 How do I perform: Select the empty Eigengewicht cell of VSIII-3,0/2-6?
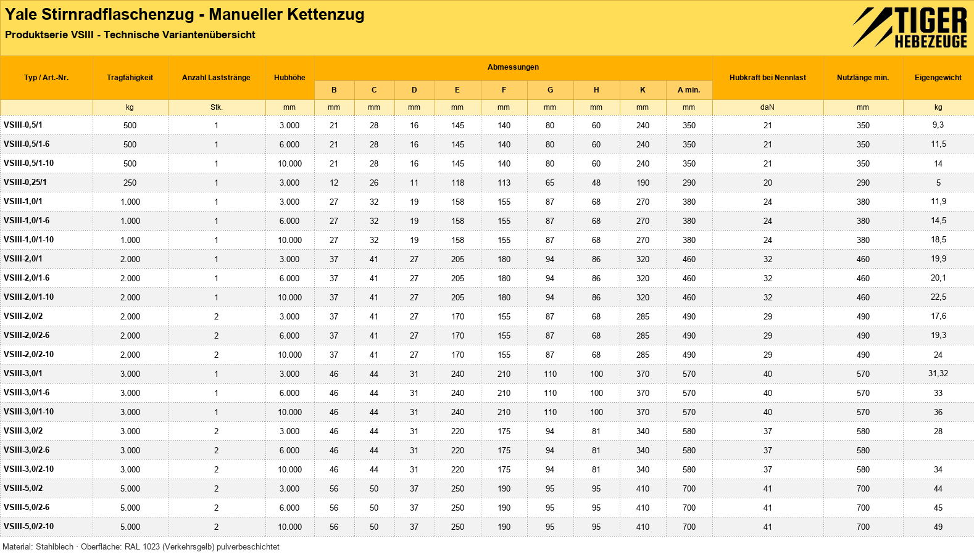click(938, 450)
